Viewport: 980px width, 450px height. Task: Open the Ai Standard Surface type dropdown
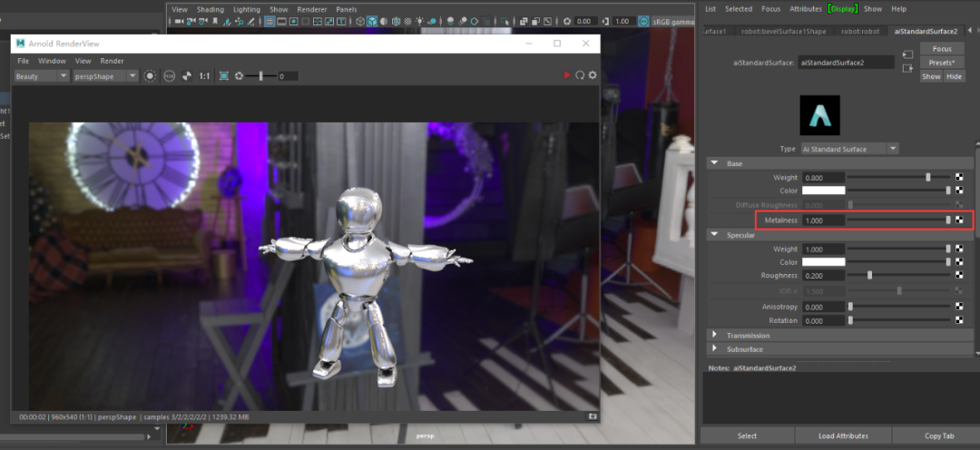coord(849,149)
